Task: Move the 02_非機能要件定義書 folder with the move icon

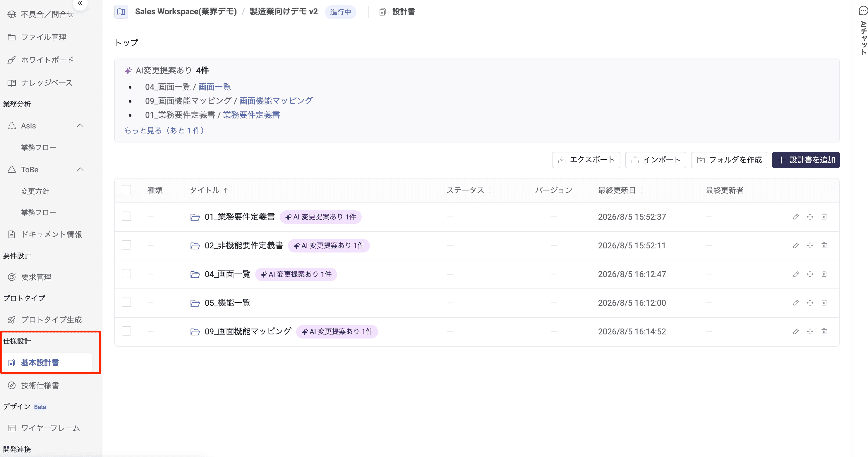Action: click(x=810, y=245)
